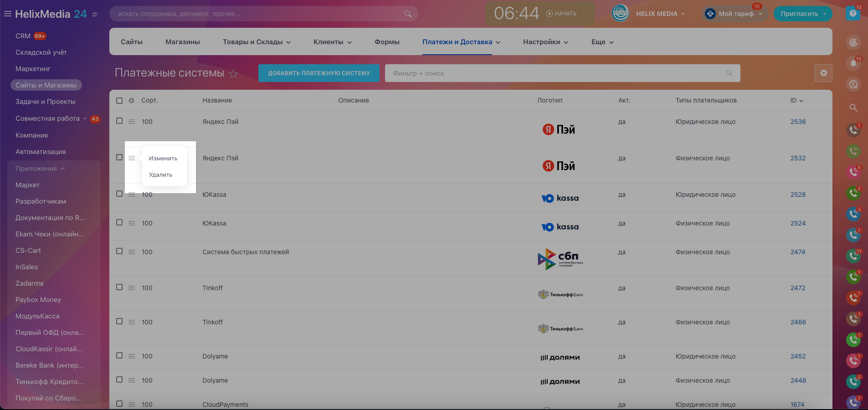868x410 pixels.
Task: Open the hamburger main menu icon
Action: (x=8, y=14)
